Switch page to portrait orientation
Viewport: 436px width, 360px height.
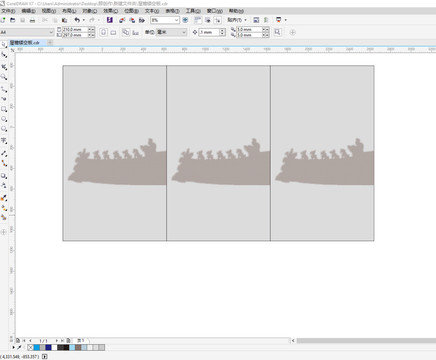click(104, 32)
